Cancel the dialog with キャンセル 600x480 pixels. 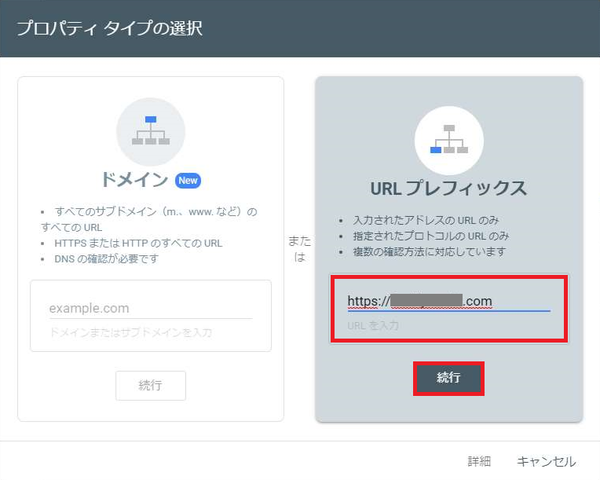tap(546, 461)
